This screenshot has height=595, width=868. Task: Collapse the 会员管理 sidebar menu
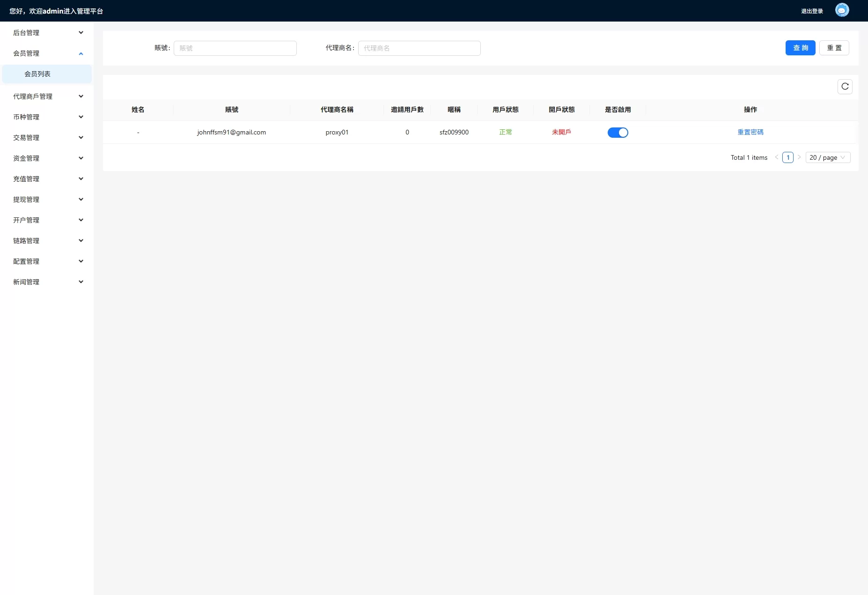(47, 53)
